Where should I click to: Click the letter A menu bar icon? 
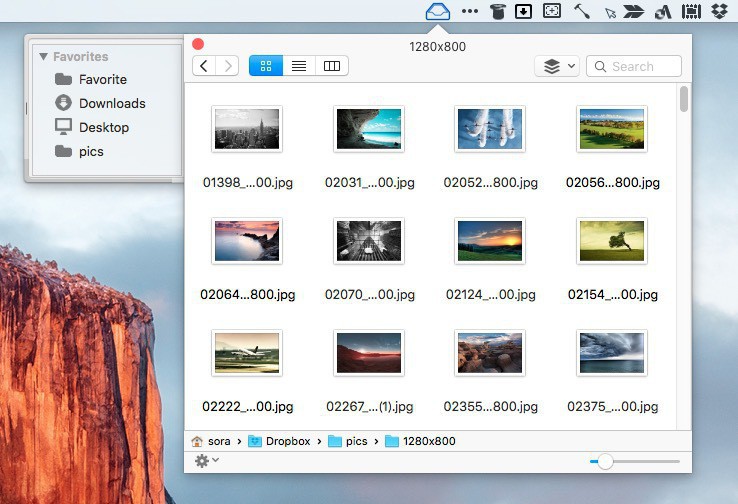coord(663,11)
